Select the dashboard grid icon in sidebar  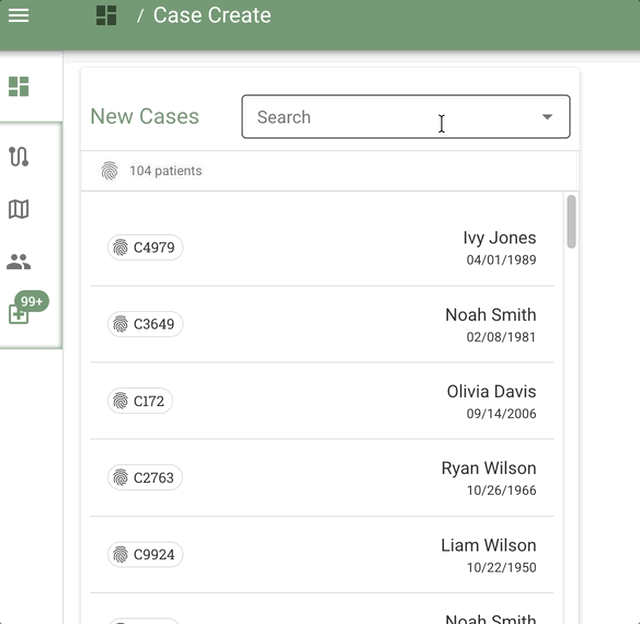18,86
